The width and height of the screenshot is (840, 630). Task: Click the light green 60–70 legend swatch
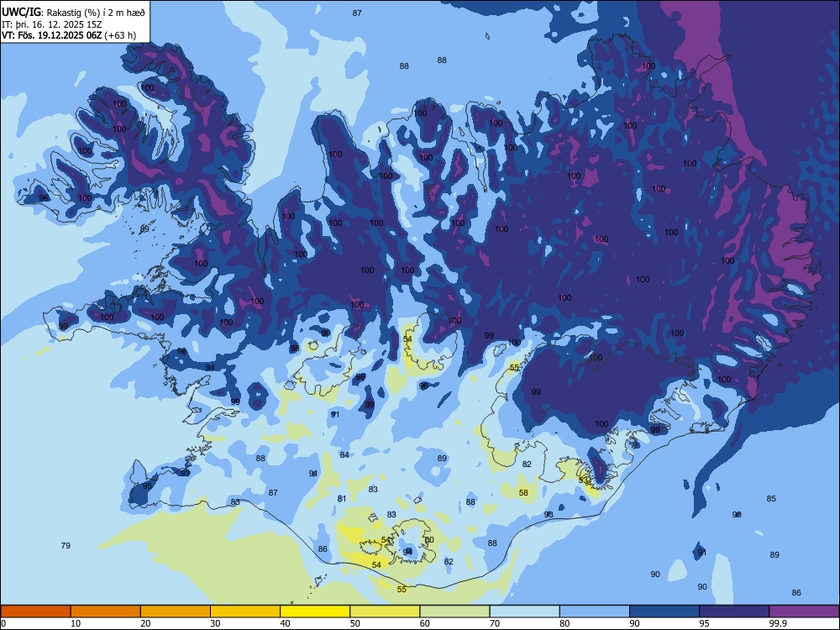pyautogui.click(x=454, y=612)
